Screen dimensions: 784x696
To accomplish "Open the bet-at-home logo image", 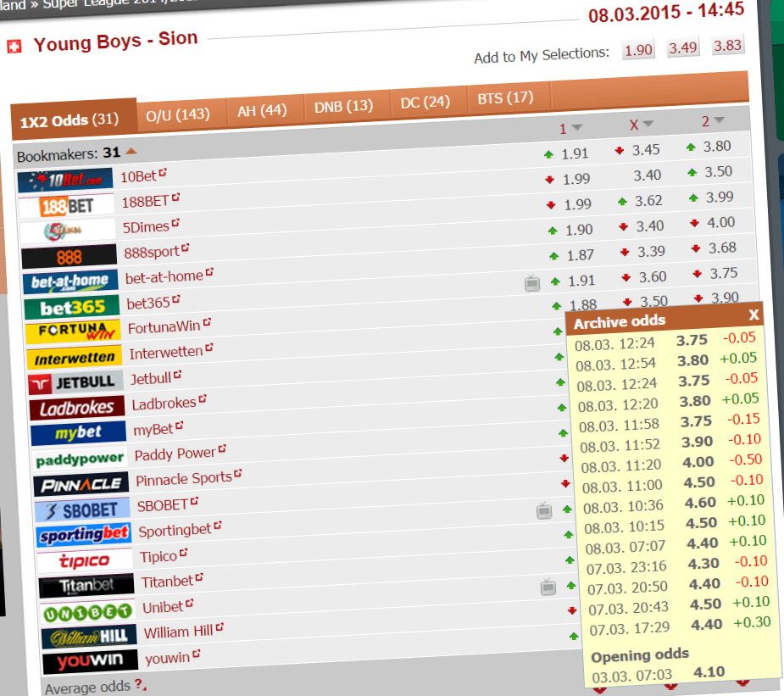I will (70, 282).
